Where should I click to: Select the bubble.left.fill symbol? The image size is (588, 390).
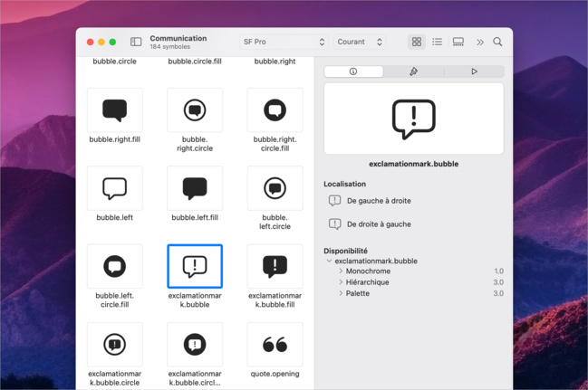point(195,188)
